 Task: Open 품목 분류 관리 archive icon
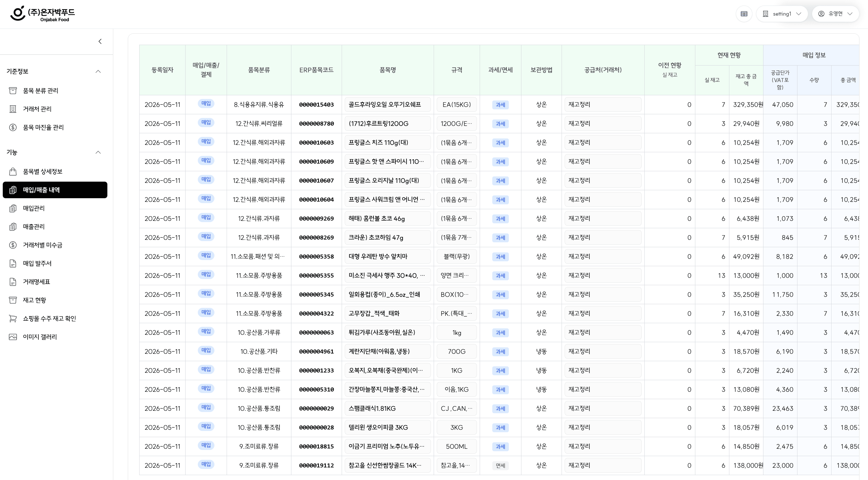click(x=13, y=91)
